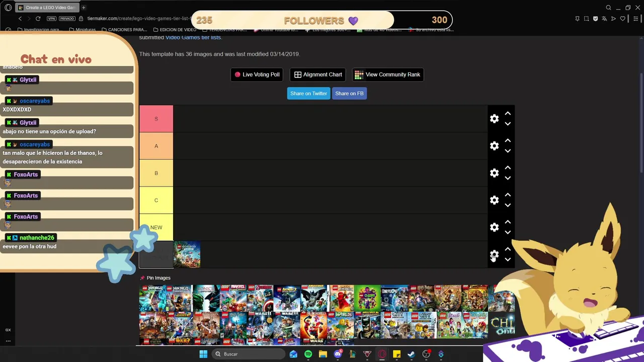The image size is (644, 362).
Task: Click the yellow B tier label
Action: [156, 173]
